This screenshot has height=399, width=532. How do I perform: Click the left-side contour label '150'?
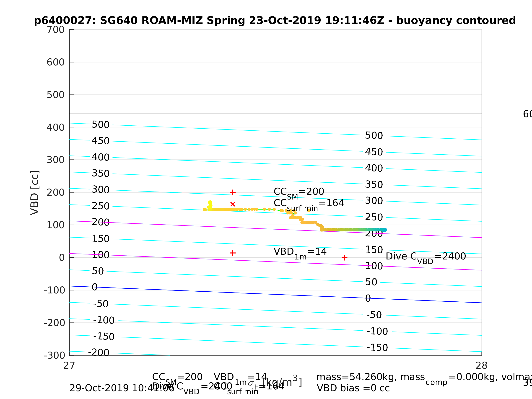pyautogui.click(x=101, y=238)
